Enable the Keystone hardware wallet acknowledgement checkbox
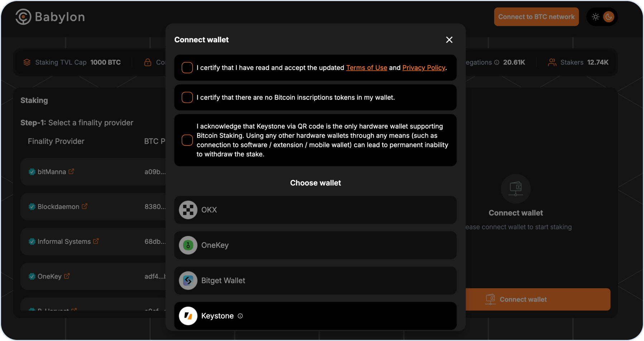The width and height of the screenshot is (644, 341). 187,140
